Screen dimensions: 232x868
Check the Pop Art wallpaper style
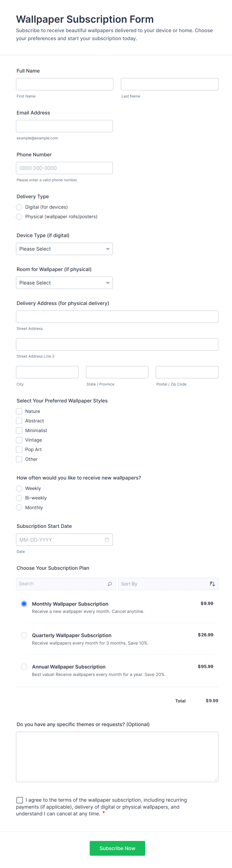pyautogui.click(x=19, y=449)
